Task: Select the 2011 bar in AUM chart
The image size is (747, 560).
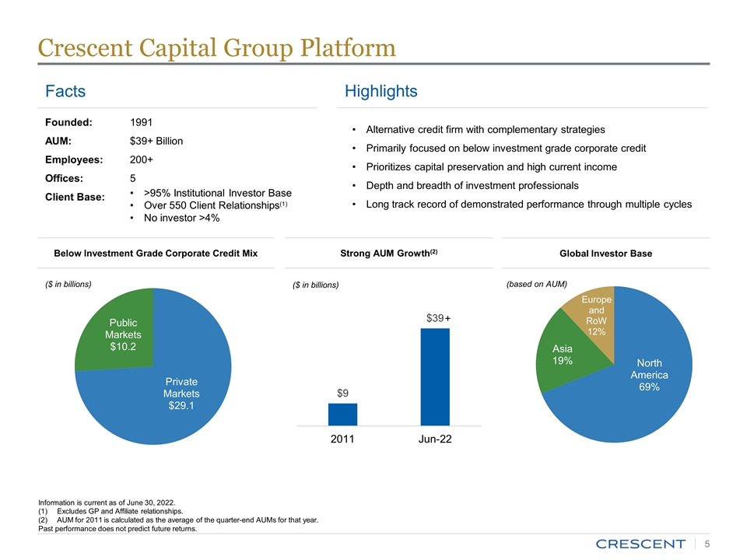Action: (342, 414)
